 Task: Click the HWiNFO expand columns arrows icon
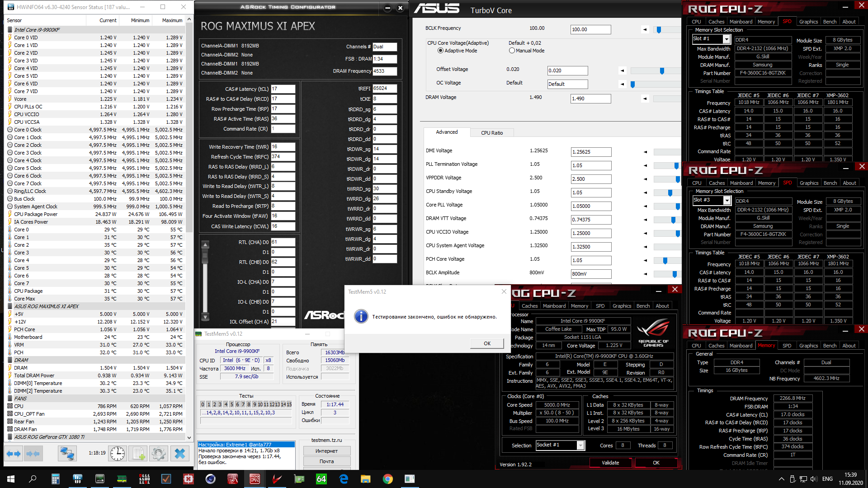pos(14,453)
